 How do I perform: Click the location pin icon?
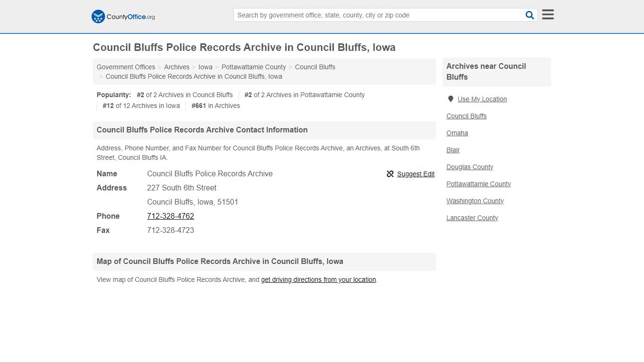click(450, 99)
